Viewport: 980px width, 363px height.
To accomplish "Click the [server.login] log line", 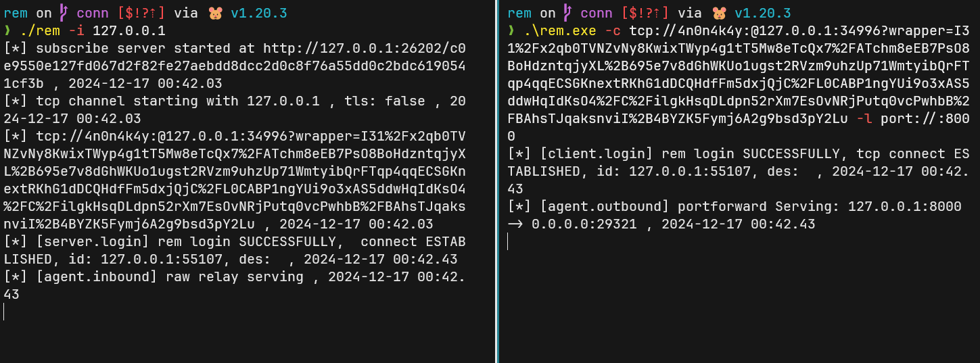I will pos(235,250).
